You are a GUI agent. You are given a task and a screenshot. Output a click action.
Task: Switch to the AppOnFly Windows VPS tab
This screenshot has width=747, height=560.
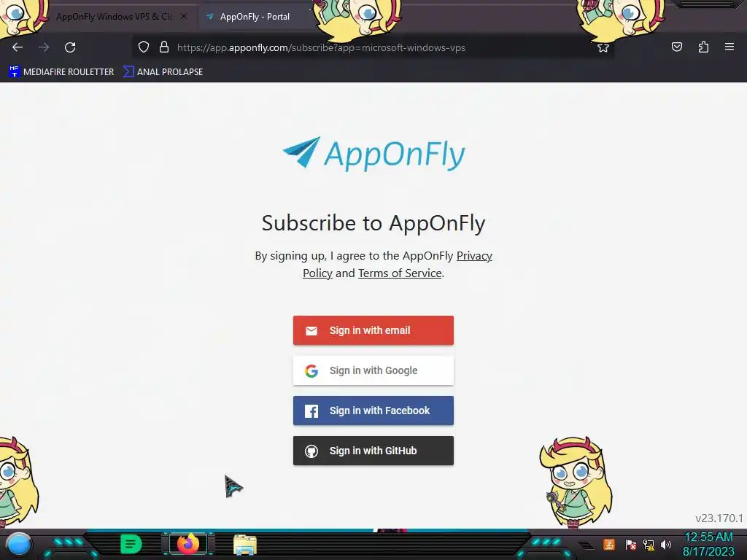[113, 17]
